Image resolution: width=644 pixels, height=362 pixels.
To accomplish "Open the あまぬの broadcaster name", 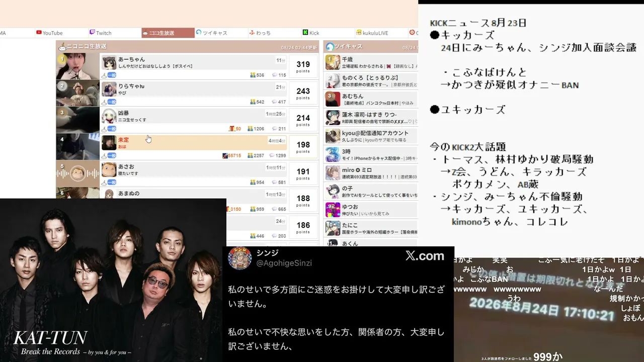I will click(x=129, y=194).
